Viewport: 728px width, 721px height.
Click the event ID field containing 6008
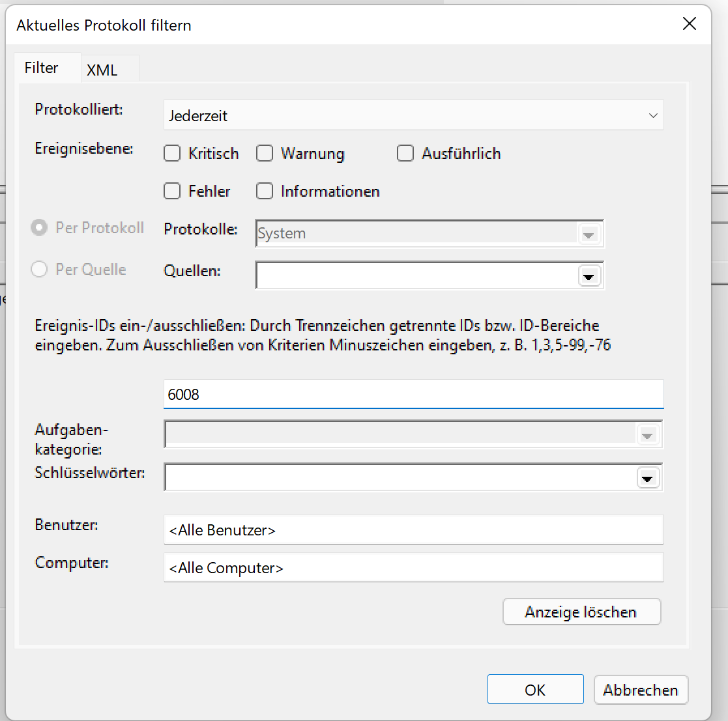pyautogui.click(x=413, y=395)
